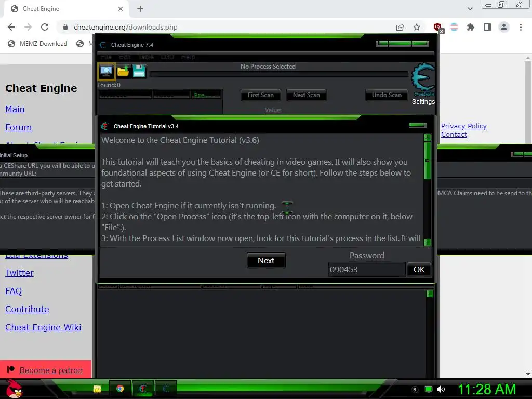This screenshot has height=399, width=532.
Task: Click the Undo Scan button
Action: click(x=387, y=95)
